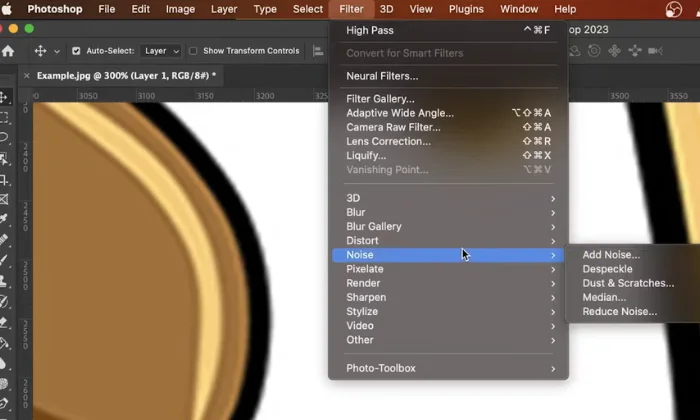Screen dimensions: 700x420
Task: Expand the Other submenu
Action: click(449, 340)
